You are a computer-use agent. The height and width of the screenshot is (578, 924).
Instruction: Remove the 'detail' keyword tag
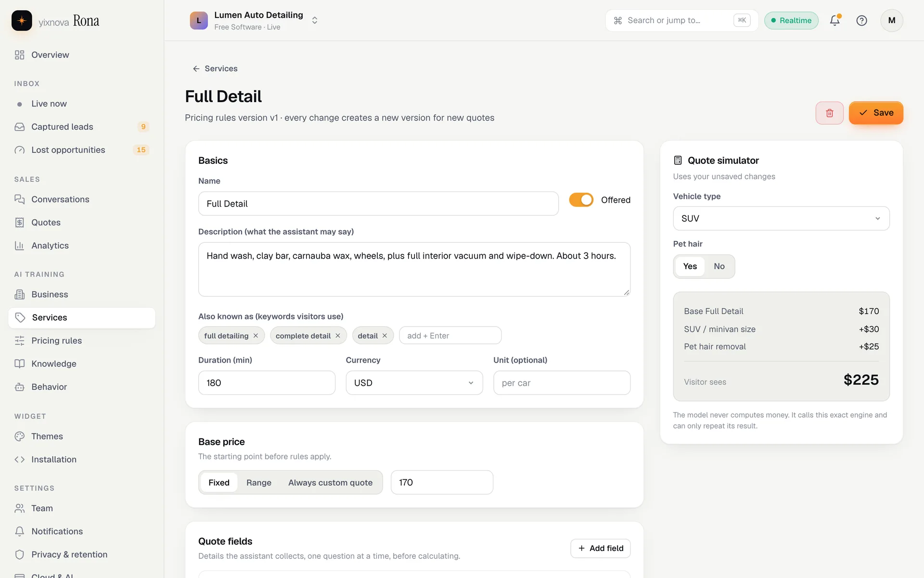(385, 336)
